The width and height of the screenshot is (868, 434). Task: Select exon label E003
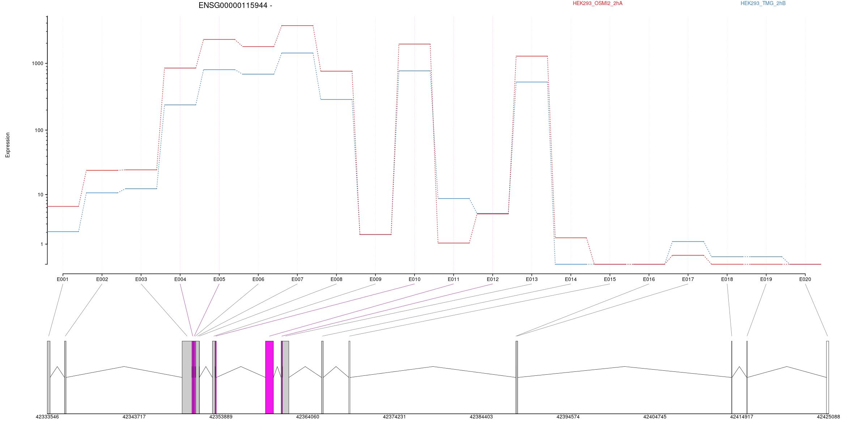click(x=141, y=279)
